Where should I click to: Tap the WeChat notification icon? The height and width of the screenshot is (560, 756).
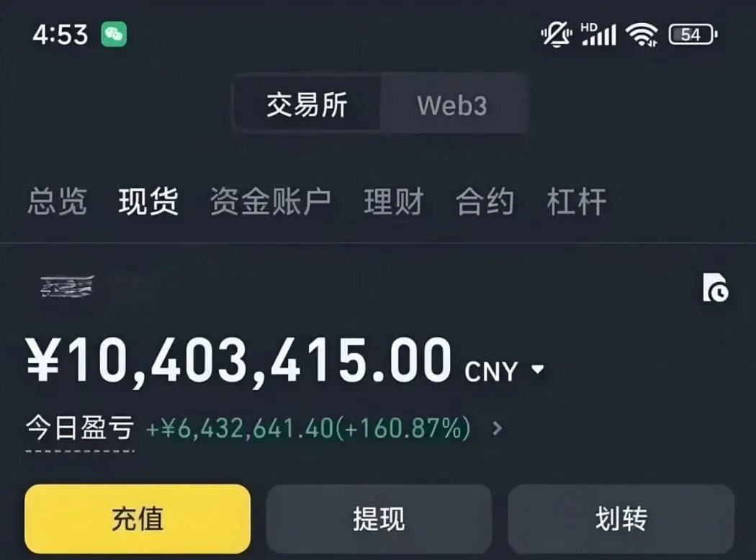pos(114,35)
